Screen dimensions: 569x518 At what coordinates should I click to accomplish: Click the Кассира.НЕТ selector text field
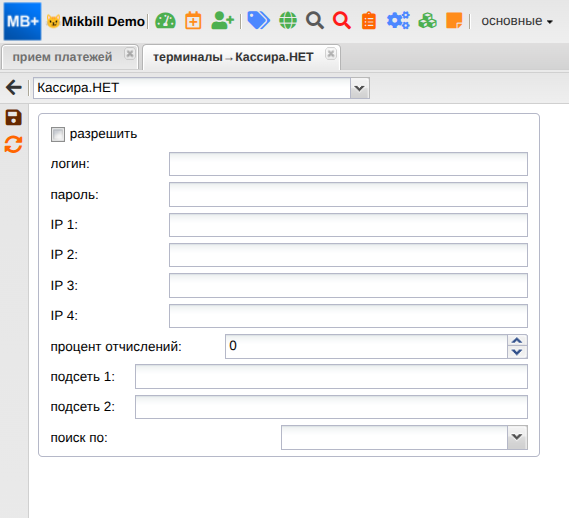(x=192, y=88)
